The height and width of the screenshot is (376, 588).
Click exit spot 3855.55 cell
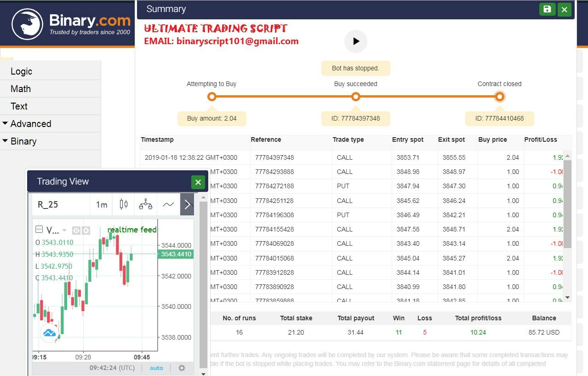454,157
